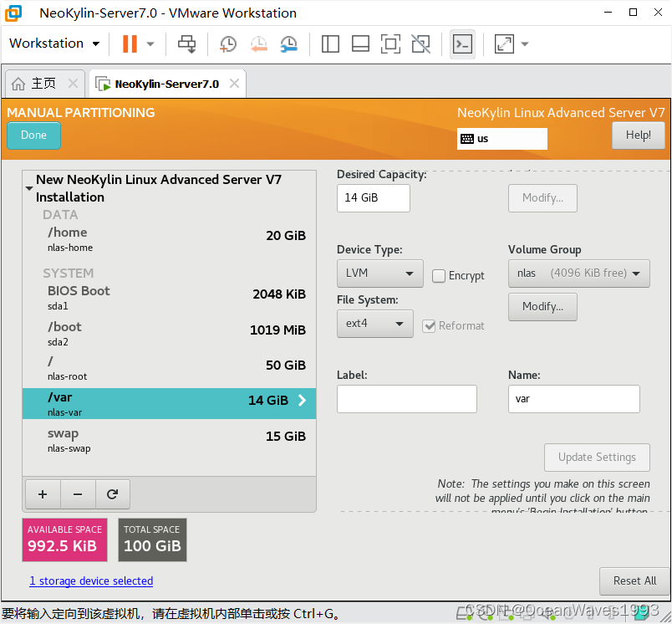Select the swap partition row

tap(170, 440)
